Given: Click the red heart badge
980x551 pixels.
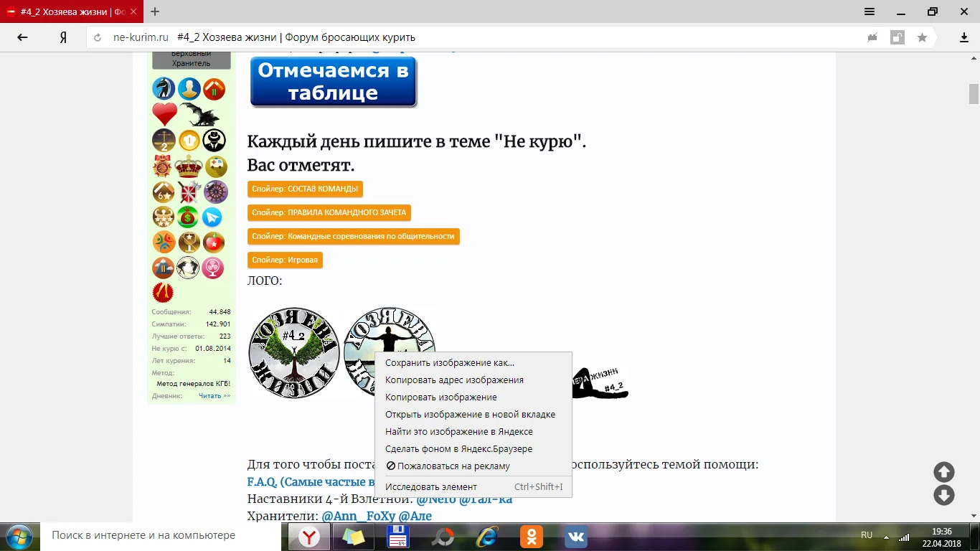Looking at the screenshot, I should coord(164,114).
